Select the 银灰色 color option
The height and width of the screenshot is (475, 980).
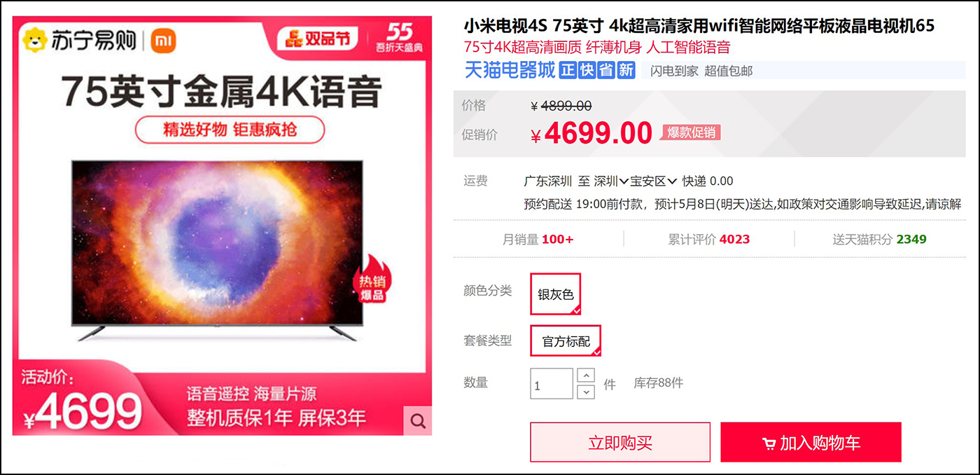[x=556, y=294]
